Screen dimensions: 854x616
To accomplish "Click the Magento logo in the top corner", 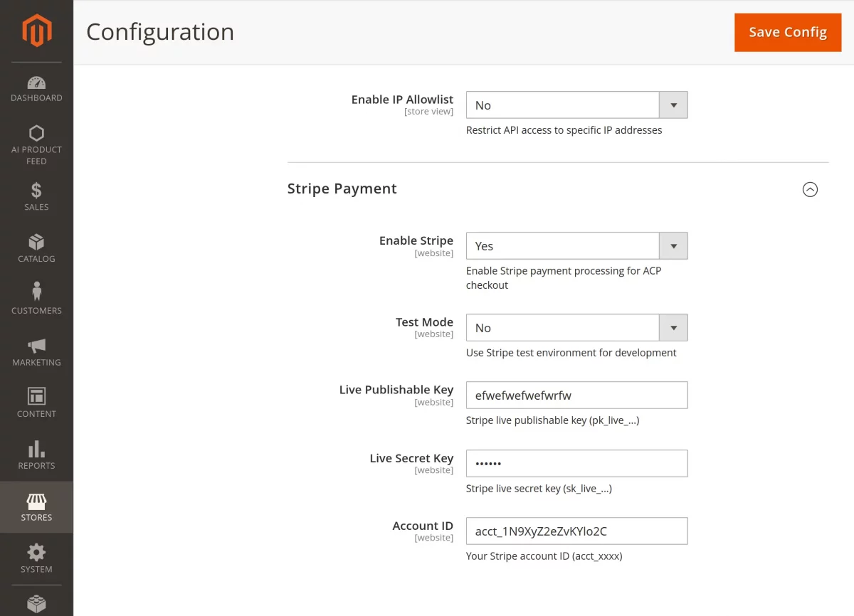I will pyautogui.click(x=36, y=31).
